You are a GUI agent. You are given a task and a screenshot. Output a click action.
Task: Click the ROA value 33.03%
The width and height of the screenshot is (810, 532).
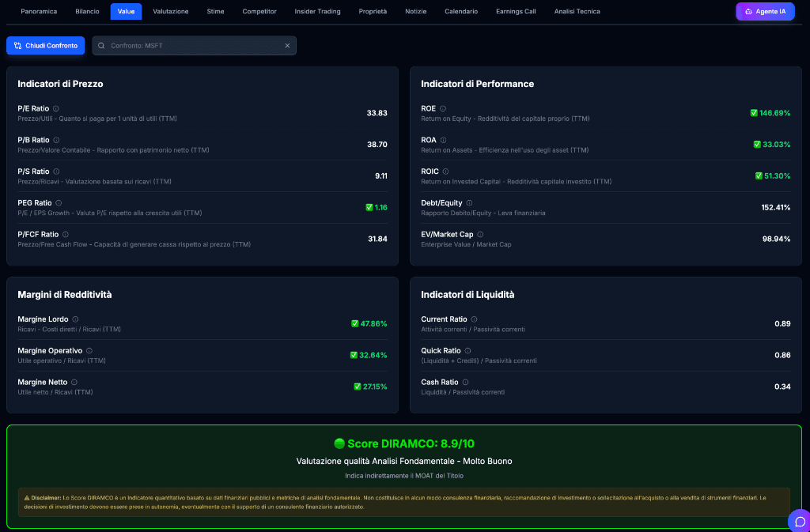click(x=777, y=145)
